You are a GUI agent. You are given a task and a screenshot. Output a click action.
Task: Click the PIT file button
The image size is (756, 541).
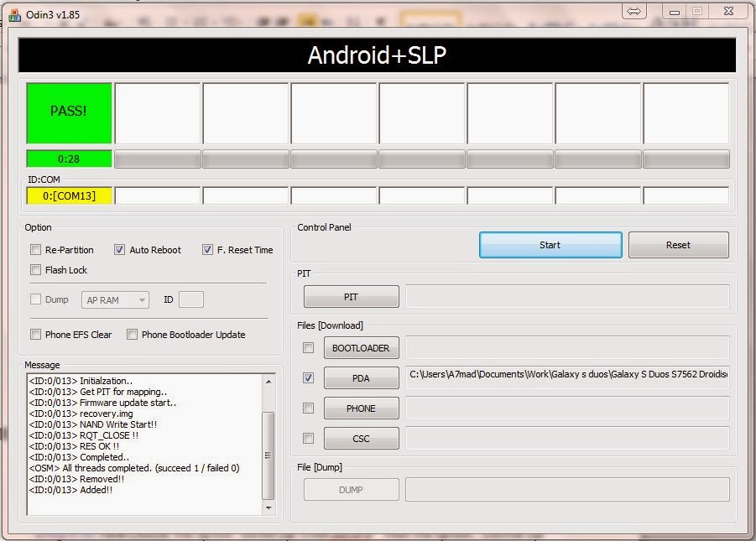point(351,297)
